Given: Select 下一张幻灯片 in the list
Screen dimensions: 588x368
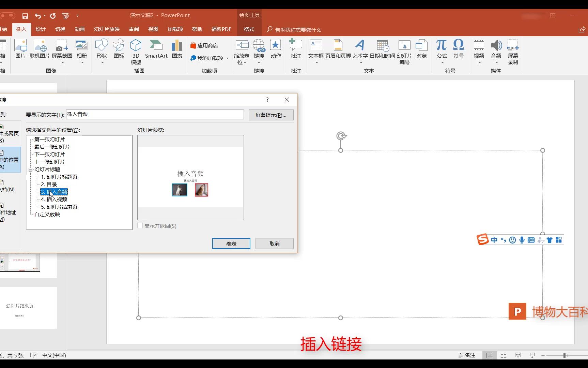Looking at the screenshot, I should pos(49,154).
